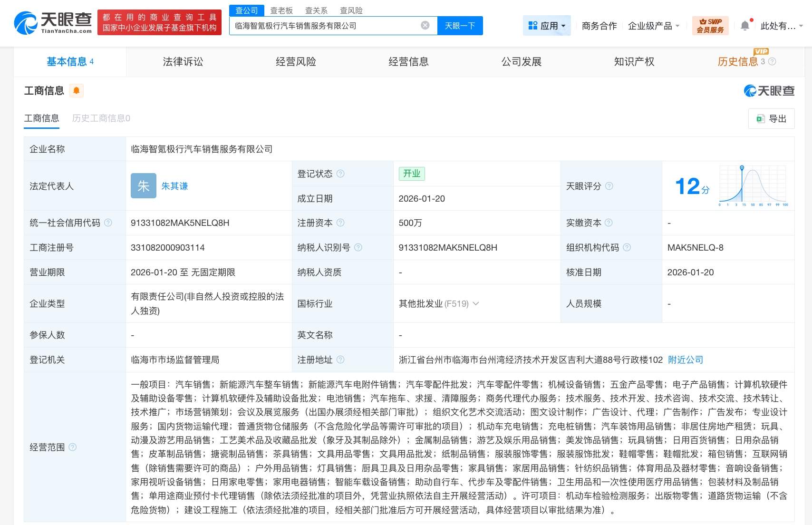This screenshot has width=812, height=525.
Task: Open the notification bell
Action: 745,26
